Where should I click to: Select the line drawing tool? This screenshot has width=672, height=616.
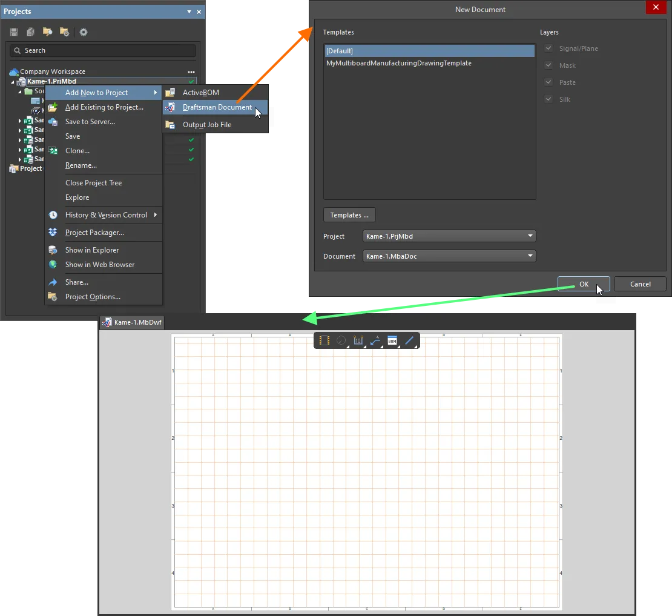coord(410,340)
